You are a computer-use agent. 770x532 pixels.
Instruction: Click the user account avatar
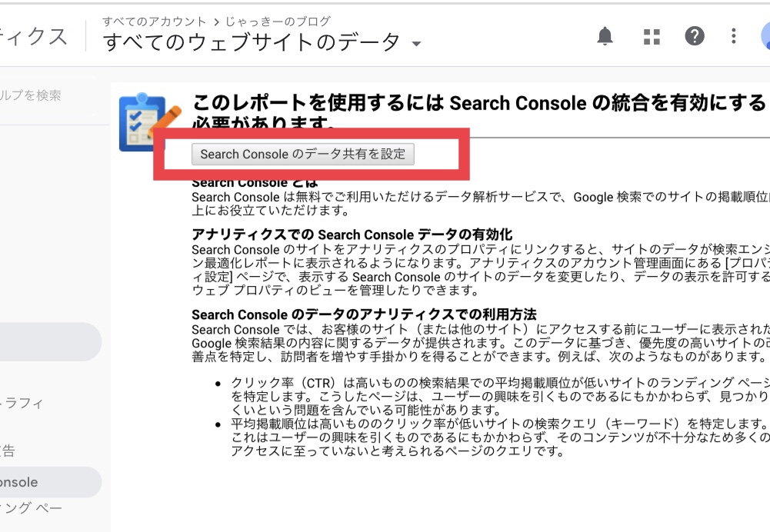click(765, 36)
